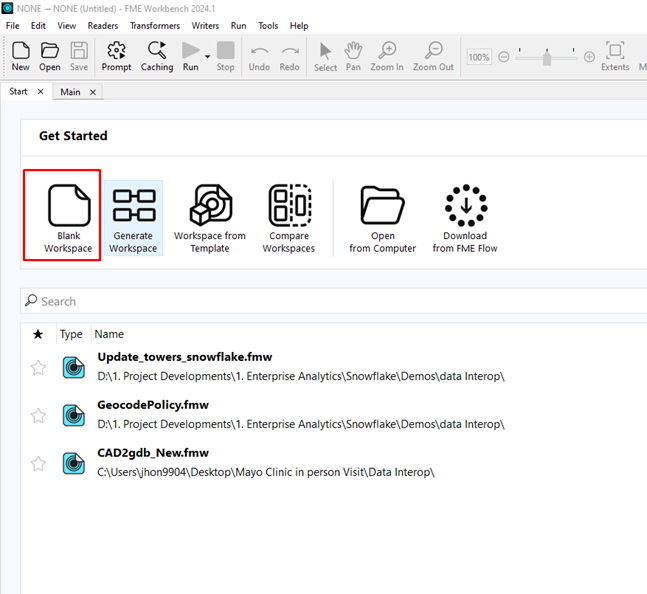The height and width of the screenshot is (594, 647).
Task: Run the workspace with the Run button
Action: click(x=191, y=56)
